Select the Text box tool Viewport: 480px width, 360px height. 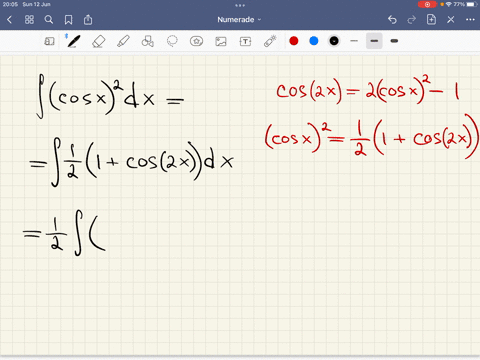point(245,41)
